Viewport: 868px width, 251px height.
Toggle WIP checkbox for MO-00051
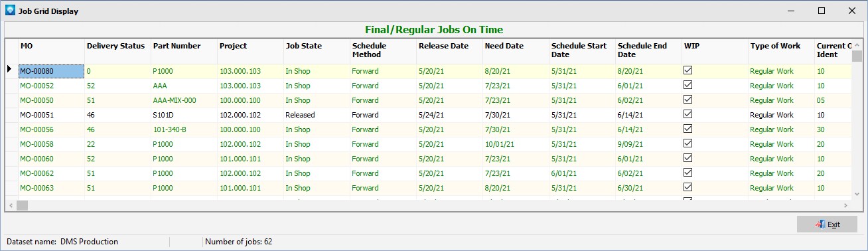(x=688, y=114)
